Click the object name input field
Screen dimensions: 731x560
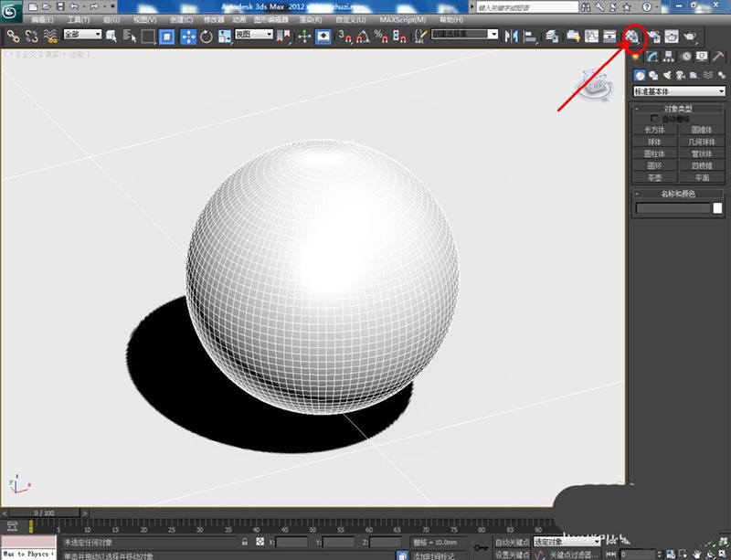(x=673, y=208)
